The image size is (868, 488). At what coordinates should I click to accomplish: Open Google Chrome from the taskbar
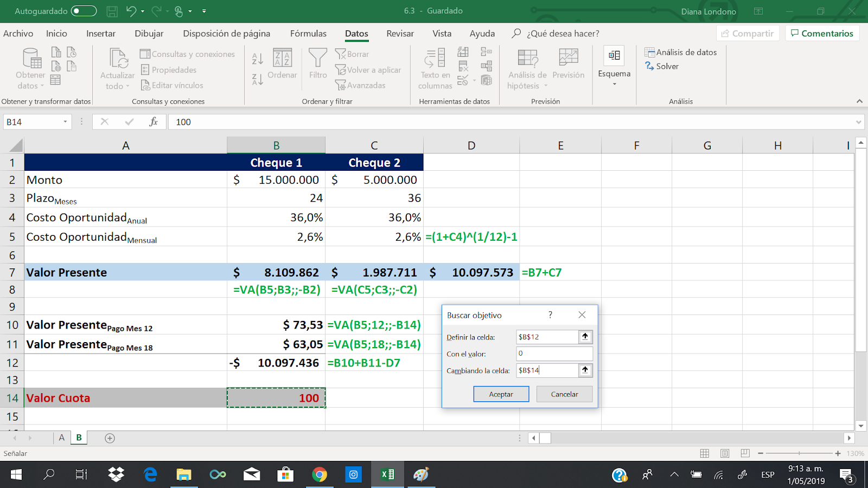320,475
